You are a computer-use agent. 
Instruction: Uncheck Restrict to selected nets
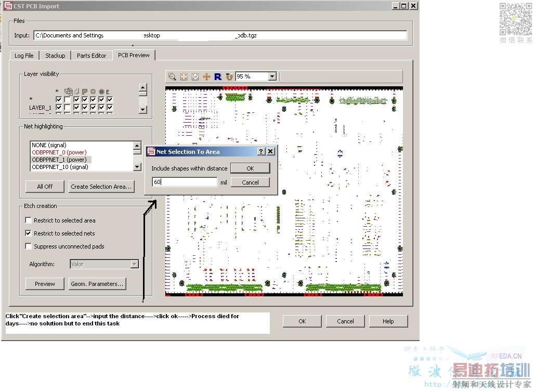pos(28,233)
